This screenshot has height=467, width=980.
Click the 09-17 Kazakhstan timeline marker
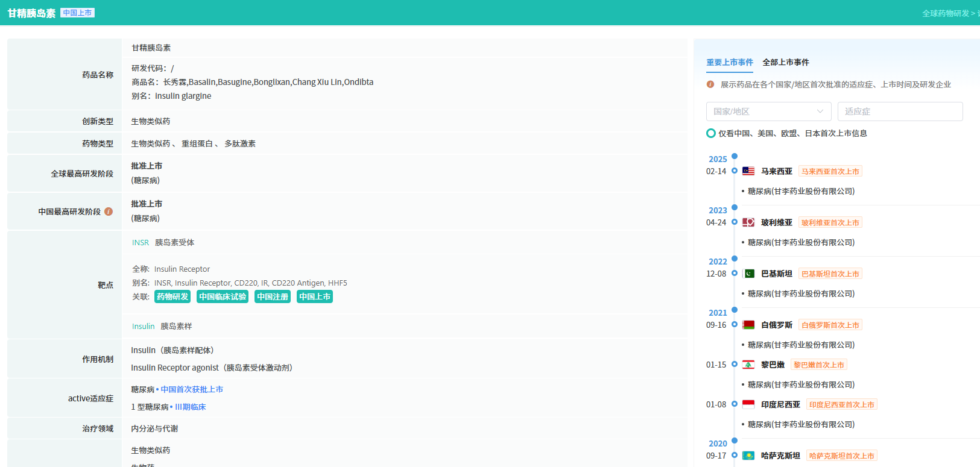[x=735, y=456]
